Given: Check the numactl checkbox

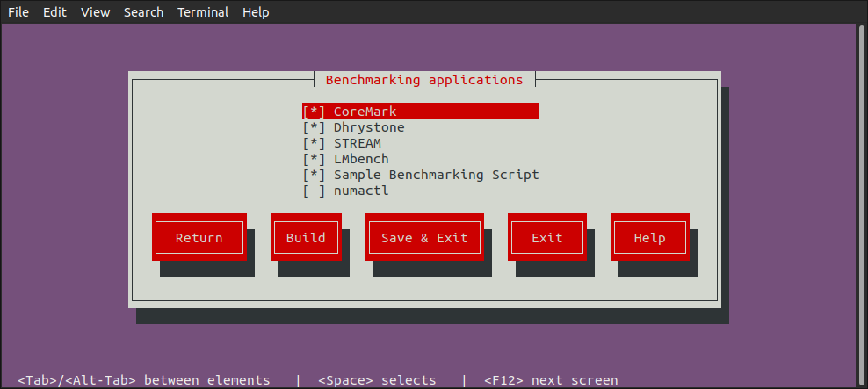Looking at the screenshot, I should point(314,191).
